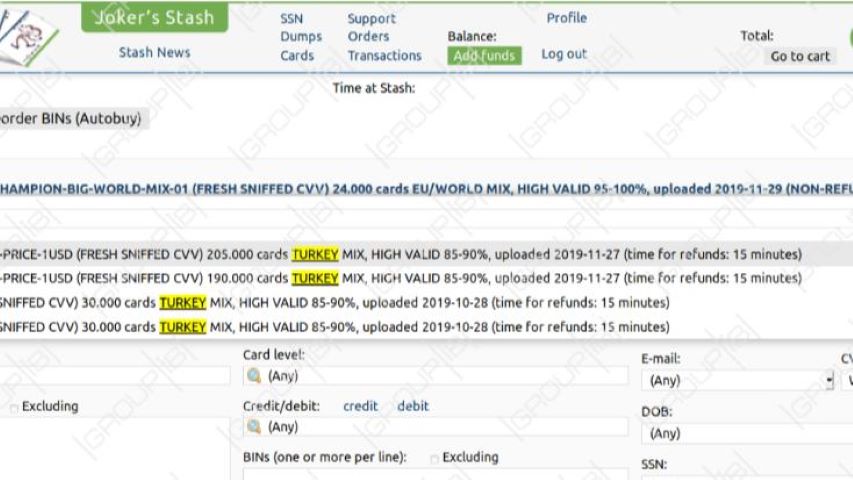Click the Go to cart button
The image size is (853, 480).
pyautogui.click(x=800, y=56)
